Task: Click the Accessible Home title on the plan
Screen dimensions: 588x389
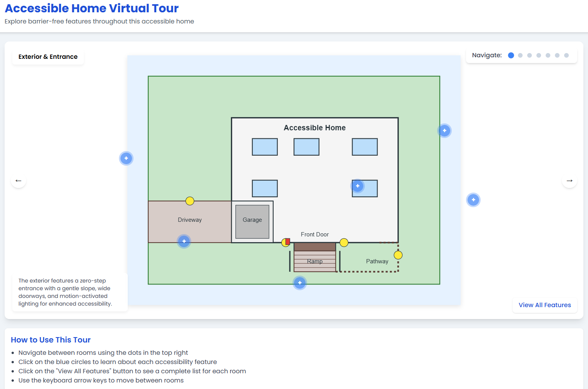Action: point(315,128)
